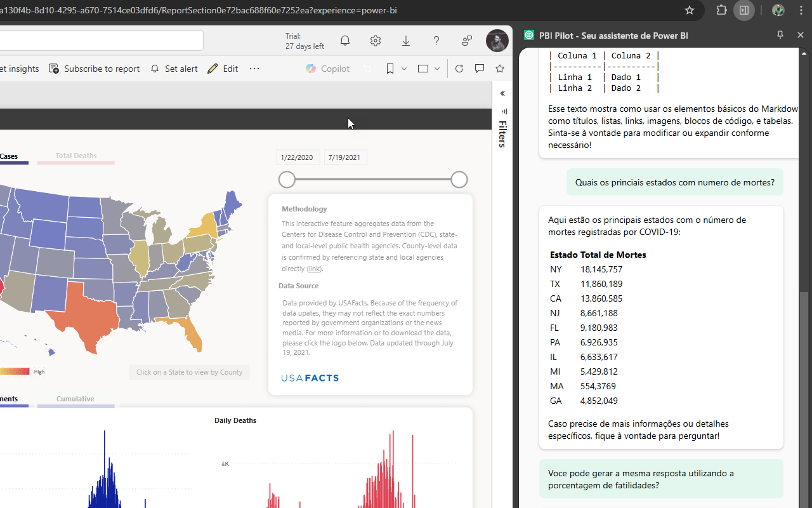812x508 pixels.
Task: Switch to the Cumulative chart view
Action: point(75,399)
